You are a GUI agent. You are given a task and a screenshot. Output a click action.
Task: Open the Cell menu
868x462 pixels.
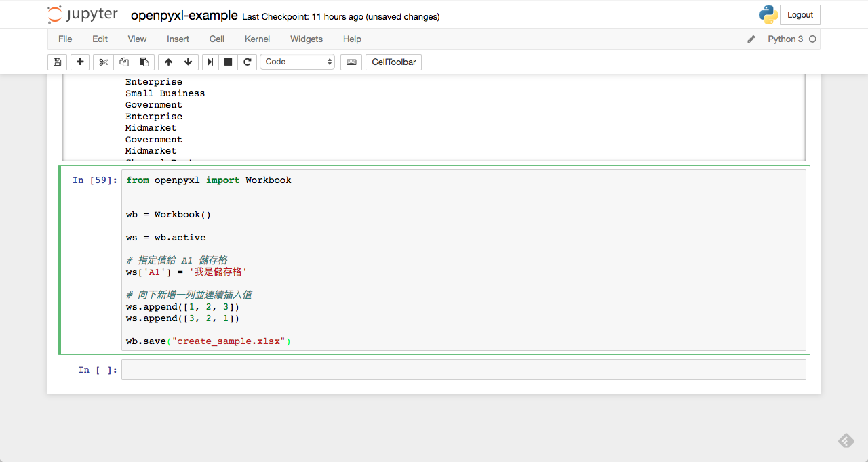216,39
